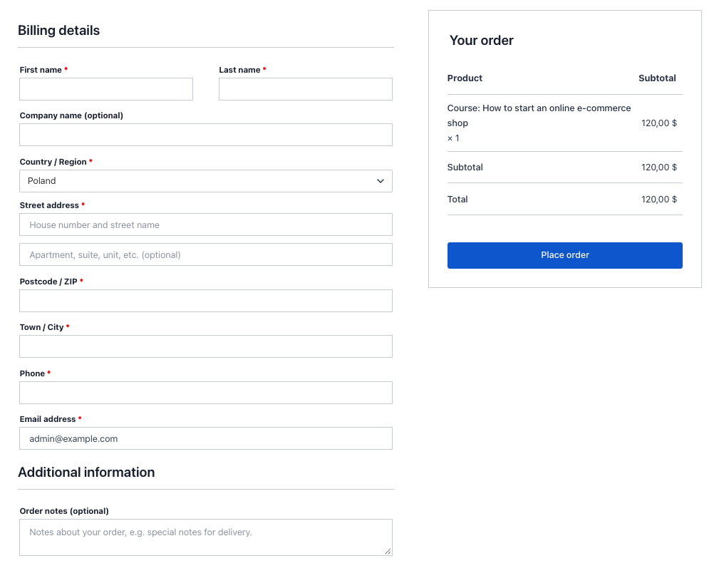
Task: Open the Country / Region dropdown
Action: (x=206, y=181)
